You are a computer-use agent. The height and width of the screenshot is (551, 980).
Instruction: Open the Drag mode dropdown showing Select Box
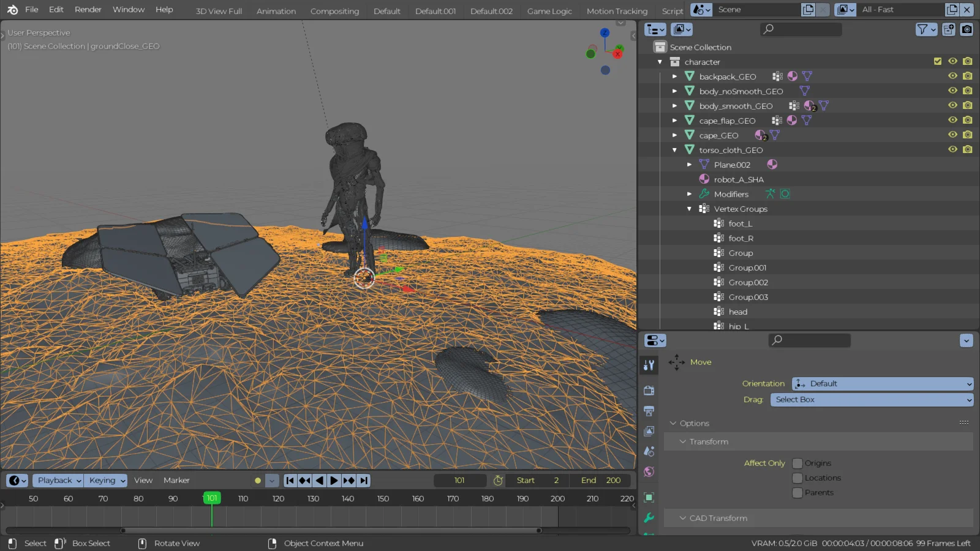click(872, 400)
